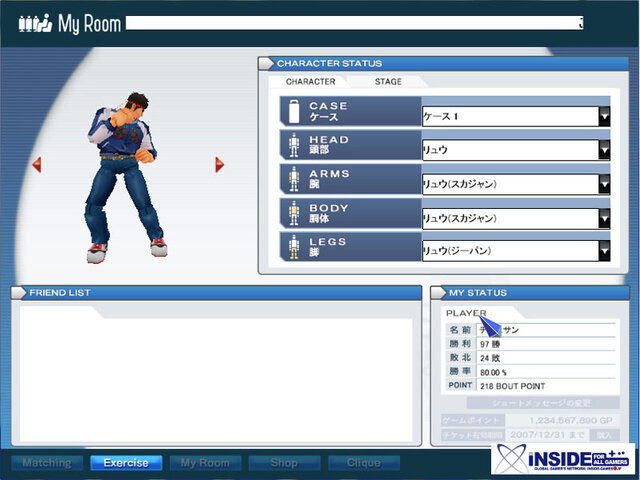
Task: Click the CHARACTER STATUS panel header
Action: [443, 63]
